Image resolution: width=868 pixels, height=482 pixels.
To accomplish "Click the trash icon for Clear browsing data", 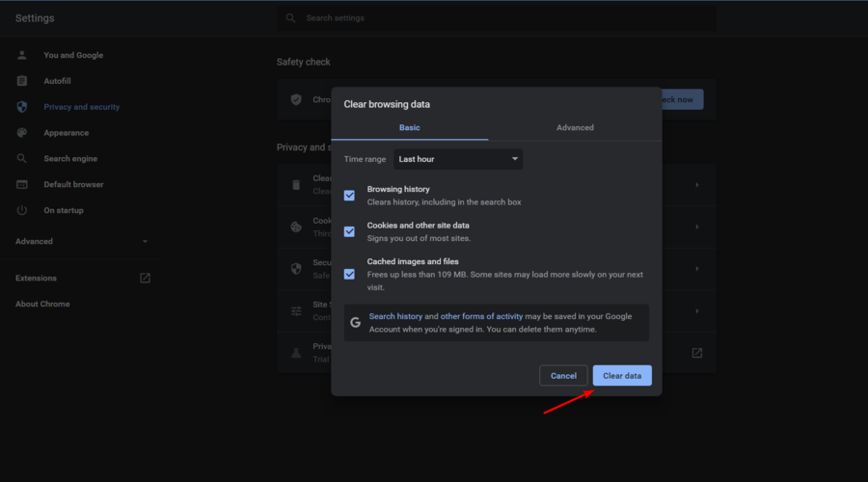I will pos(296,185).
